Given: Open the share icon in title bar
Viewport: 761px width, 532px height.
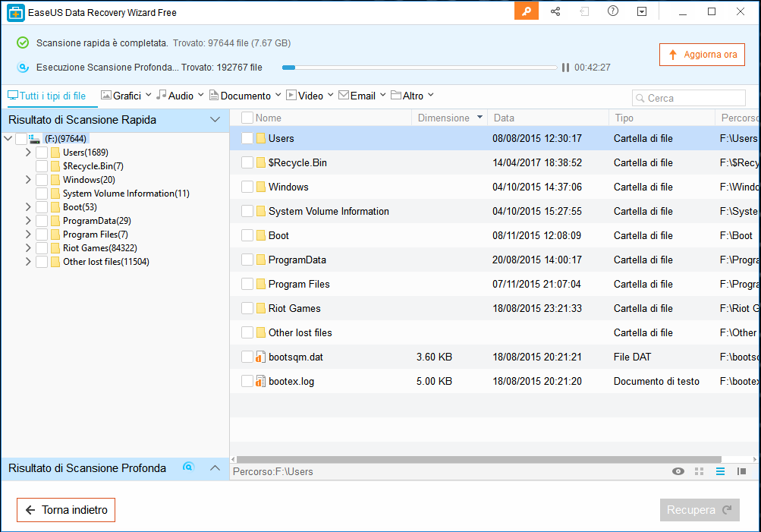Looking at the screenshot, I should click(x=555, y=11).
